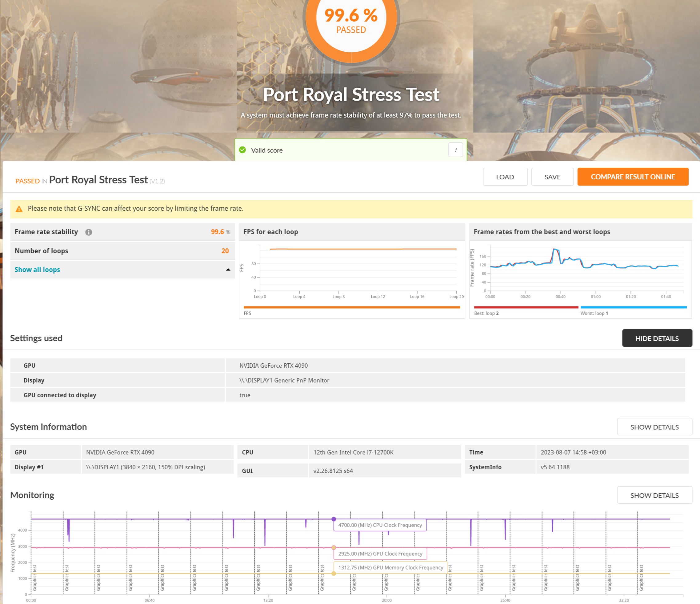
Task: Collapse the Show all loops arrow
Action: (x=228, y=270)
